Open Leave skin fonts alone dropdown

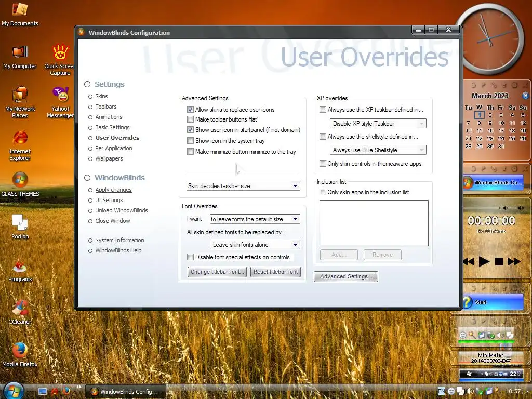point(255,244)
